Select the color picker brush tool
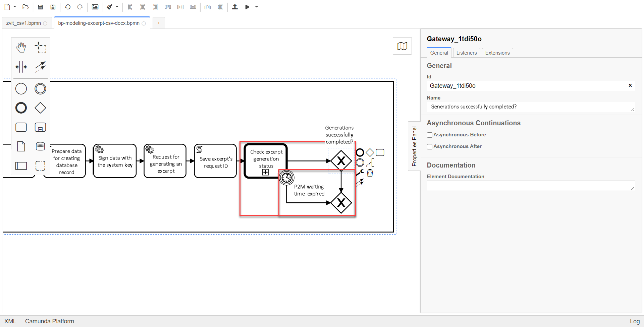 pyautogui.click(x=109, y=7)
